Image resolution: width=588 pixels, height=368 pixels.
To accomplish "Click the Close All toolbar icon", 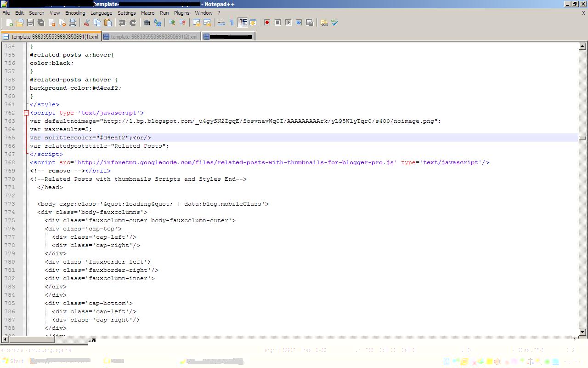I will pyautogui.click(x=62, y=23).
